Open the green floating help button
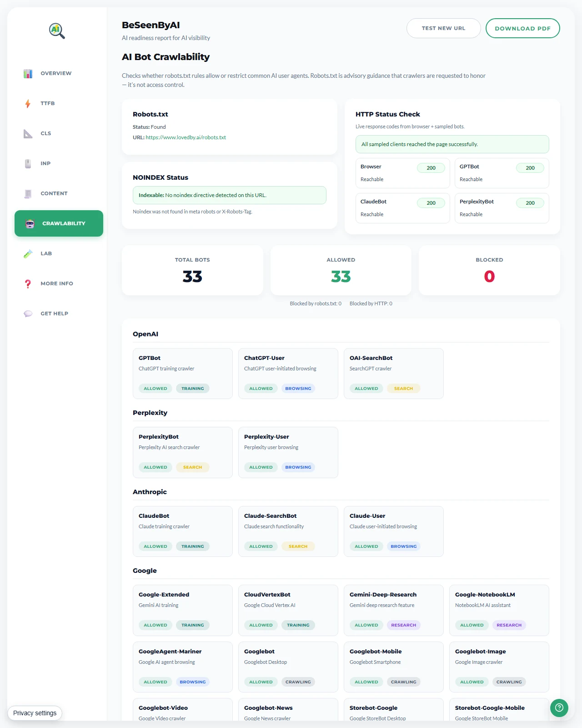This screenshot has width=582, height=728. click(x=559, y=708)
